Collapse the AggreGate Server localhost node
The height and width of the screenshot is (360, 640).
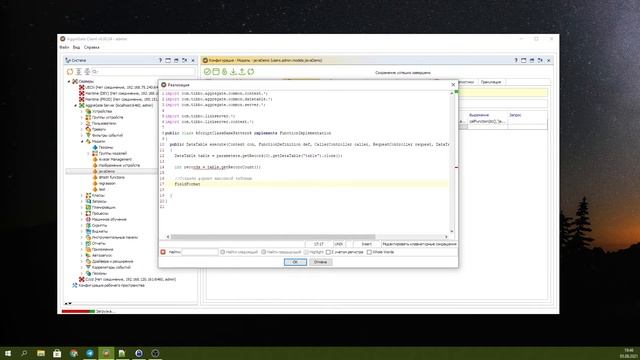(76, 105)
